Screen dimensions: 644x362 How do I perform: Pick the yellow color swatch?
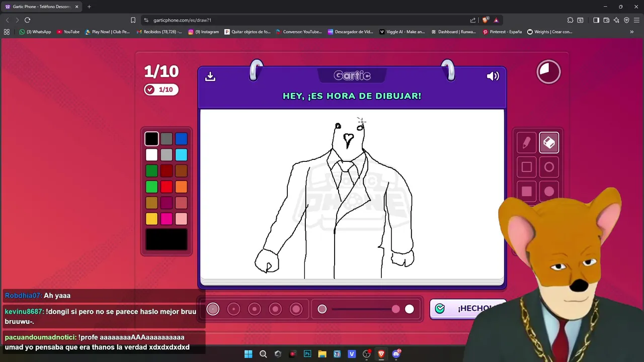click(151, 219)
